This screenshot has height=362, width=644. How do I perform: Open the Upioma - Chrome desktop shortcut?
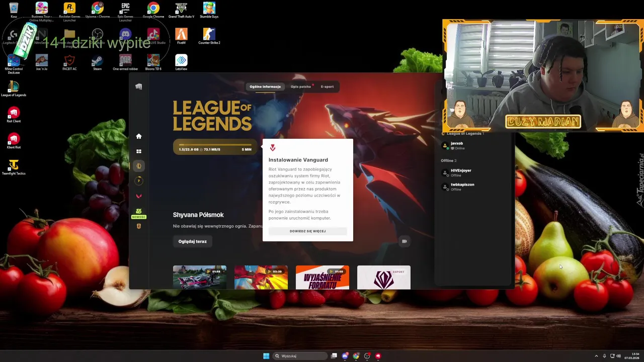(x=98, y=10)
